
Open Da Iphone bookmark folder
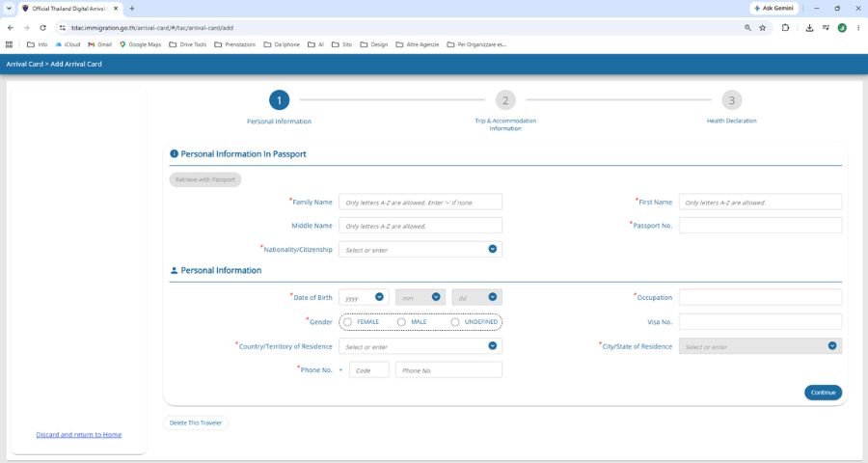[x=282, y=44]
